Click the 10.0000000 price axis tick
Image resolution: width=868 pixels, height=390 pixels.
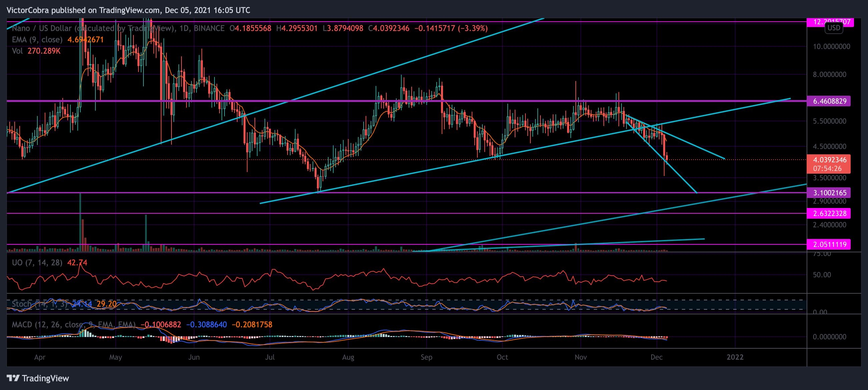click(831, 46)
